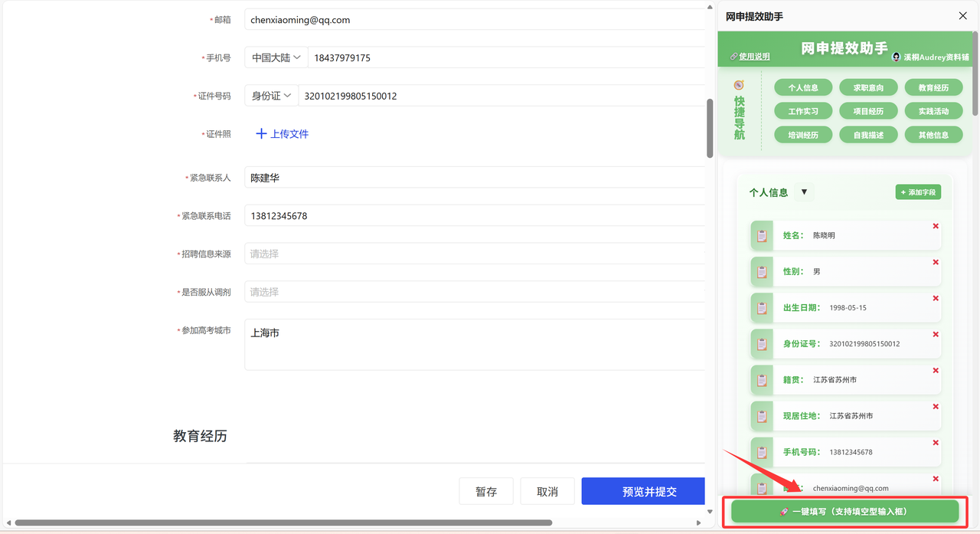点击性别字段旁的剪贴板图标

pyautogui.click(x=762, y=271)
